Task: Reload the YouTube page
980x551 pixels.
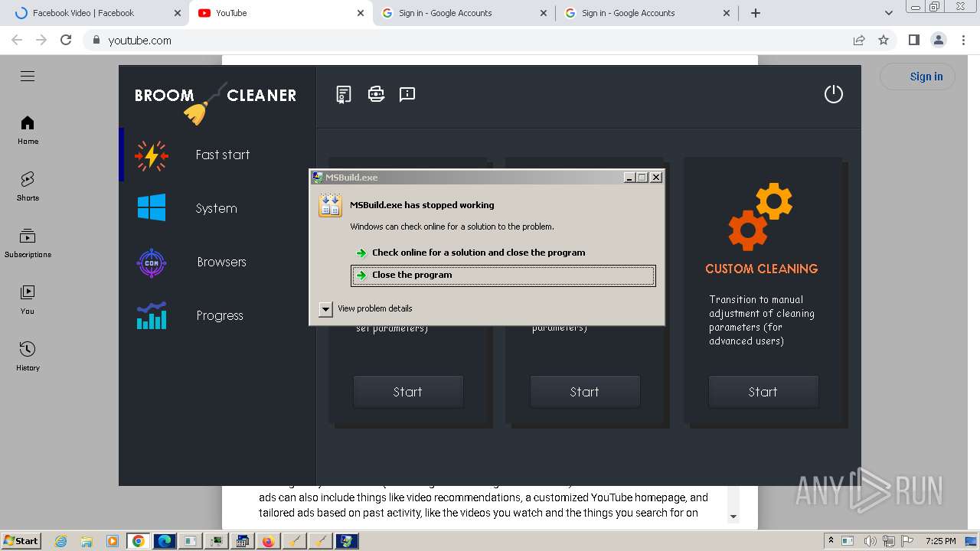Action: point(66,41)
